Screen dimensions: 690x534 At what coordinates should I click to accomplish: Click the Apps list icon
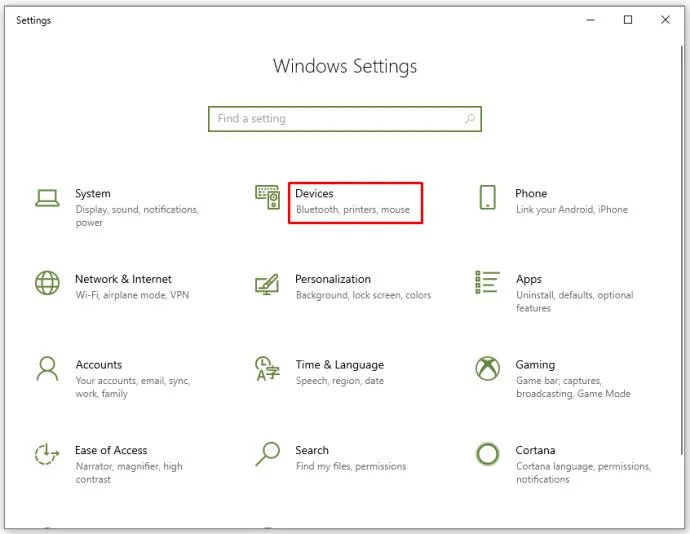(x=487, y=283)
